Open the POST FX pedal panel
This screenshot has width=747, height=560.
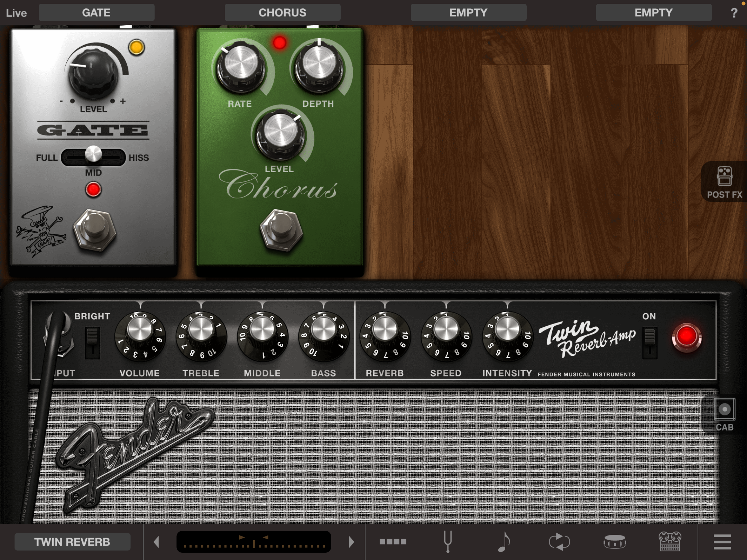click(724, 182)
